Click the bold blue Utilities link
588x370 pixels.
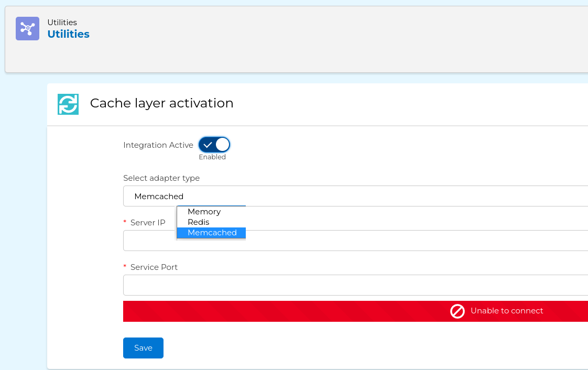[x=69, y=34]
